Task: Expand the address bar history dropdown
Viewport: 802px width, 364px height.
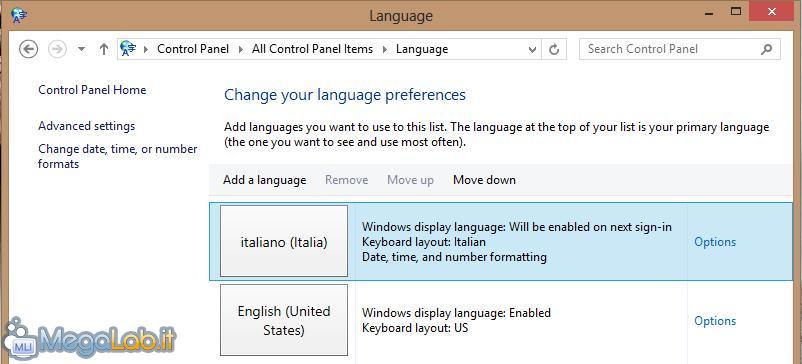Action: (x=532, y=50)
